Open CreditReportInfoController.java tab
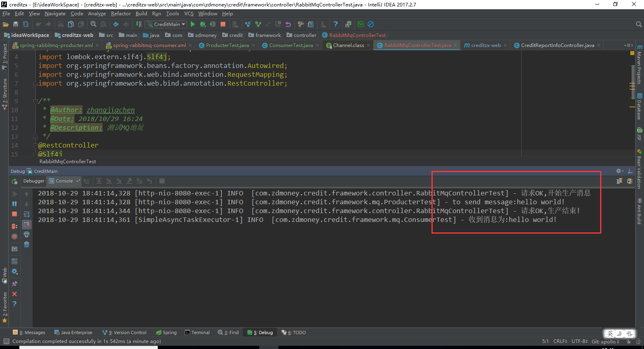The width and height of the screenshot is (644, 349). tap(557, 45)
